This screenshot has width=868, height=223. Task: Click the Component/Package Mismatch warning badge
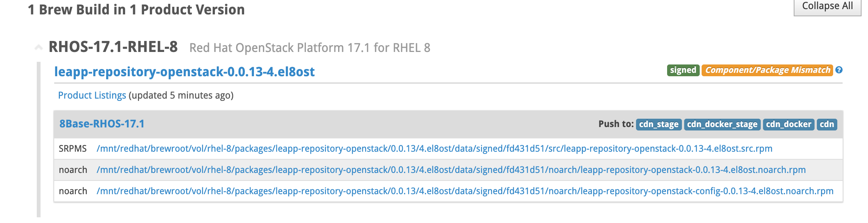[x=767, y=70]
